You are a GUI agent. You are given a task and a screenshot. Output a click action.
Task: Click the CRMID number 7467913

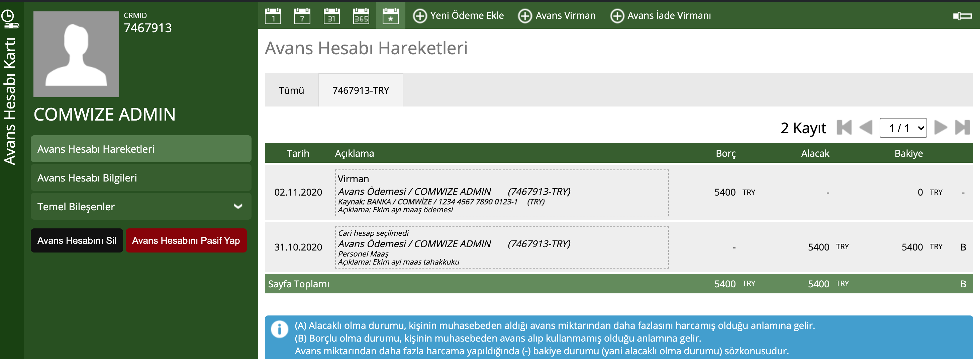point(148,28)
